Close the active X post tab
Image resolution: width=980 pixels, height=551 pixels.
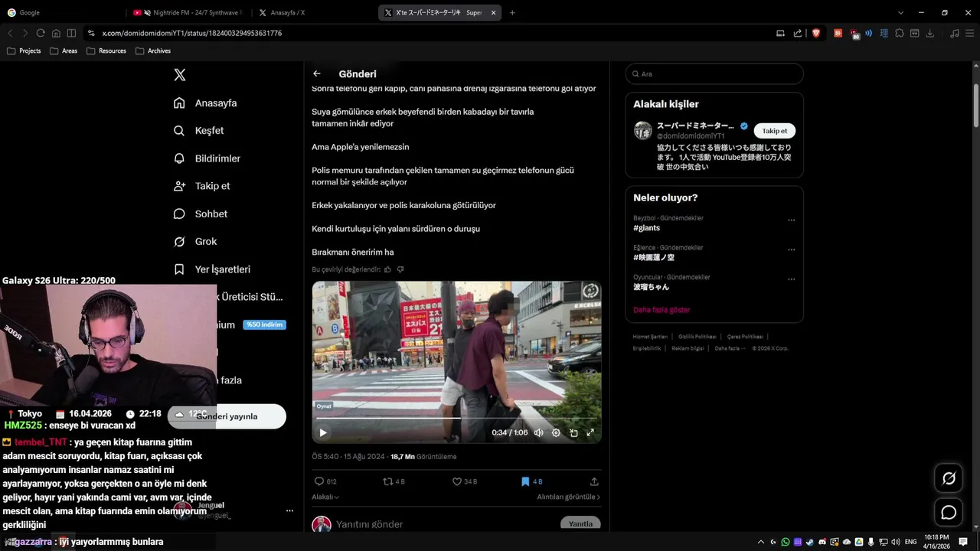[x=493, y=13]
